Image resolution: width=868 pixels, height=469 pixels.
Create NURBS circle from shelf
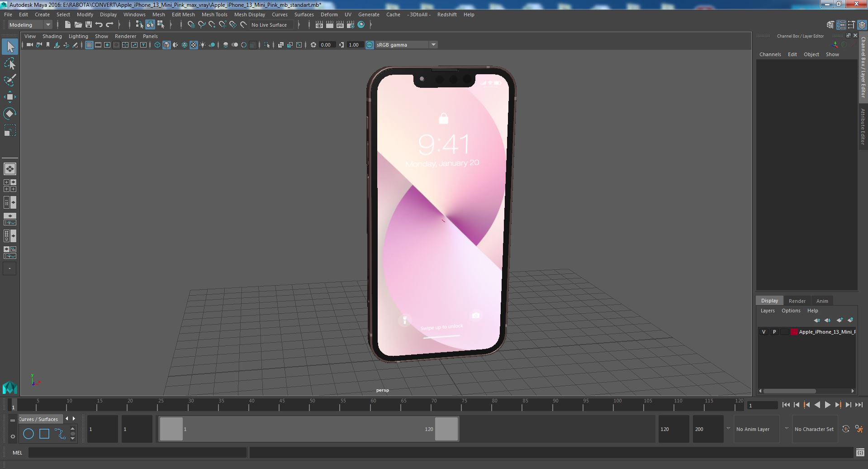pyautogui.click(x=28, y=434)
